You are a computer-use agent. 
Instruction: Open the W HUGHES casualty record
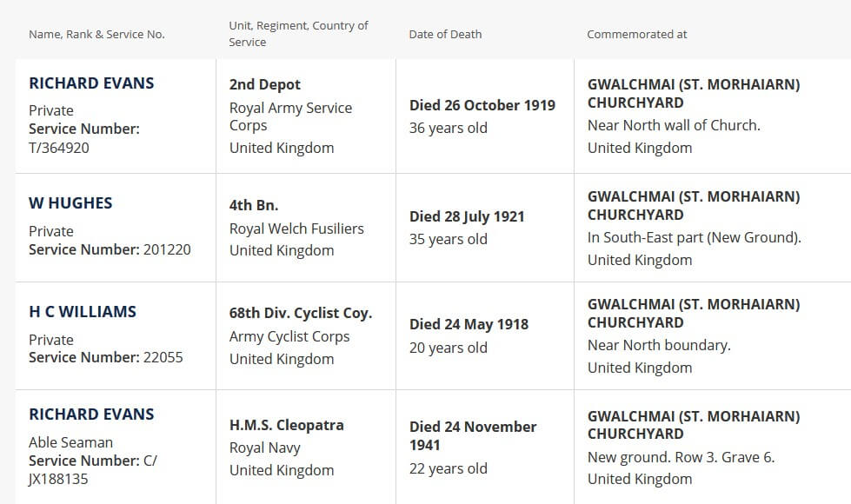click(x=70, y=203)
